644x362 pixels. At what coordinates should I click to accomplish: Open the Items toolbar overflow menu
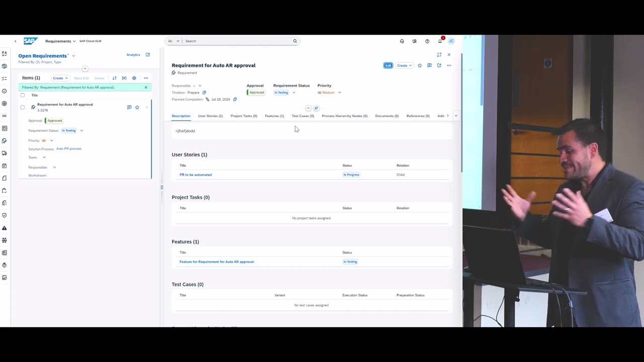[146, 78]
